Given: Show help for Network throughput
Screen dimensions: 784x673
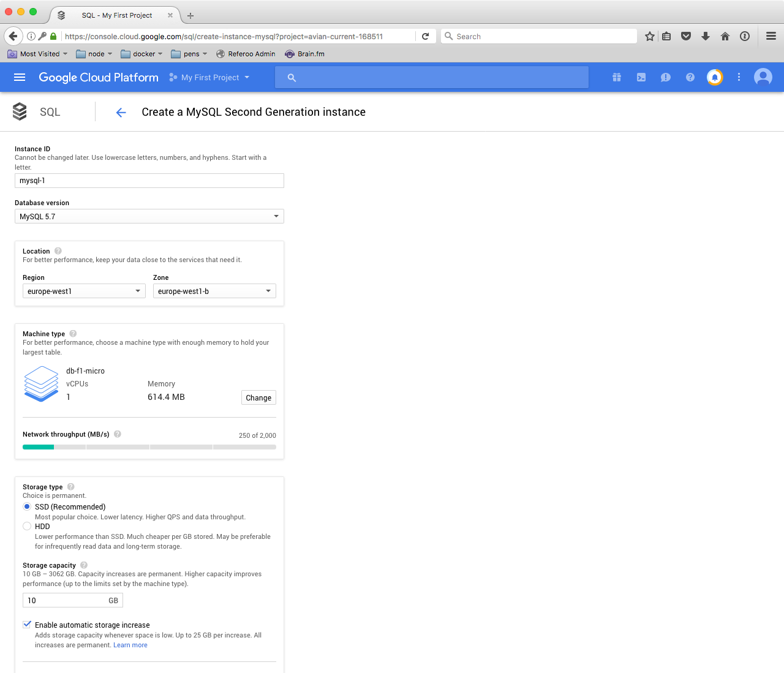Looking at the screenshot, I should click(118, 434).
